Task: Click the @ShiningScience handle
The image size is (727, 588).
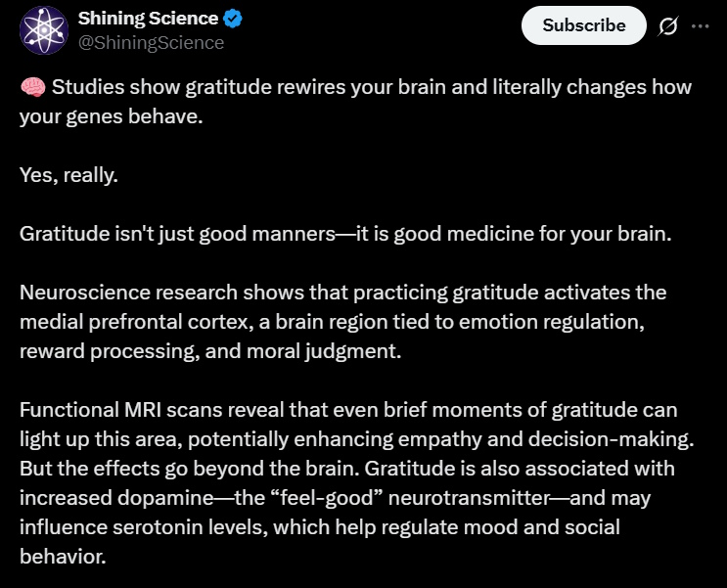Action: tap(151, 42)
